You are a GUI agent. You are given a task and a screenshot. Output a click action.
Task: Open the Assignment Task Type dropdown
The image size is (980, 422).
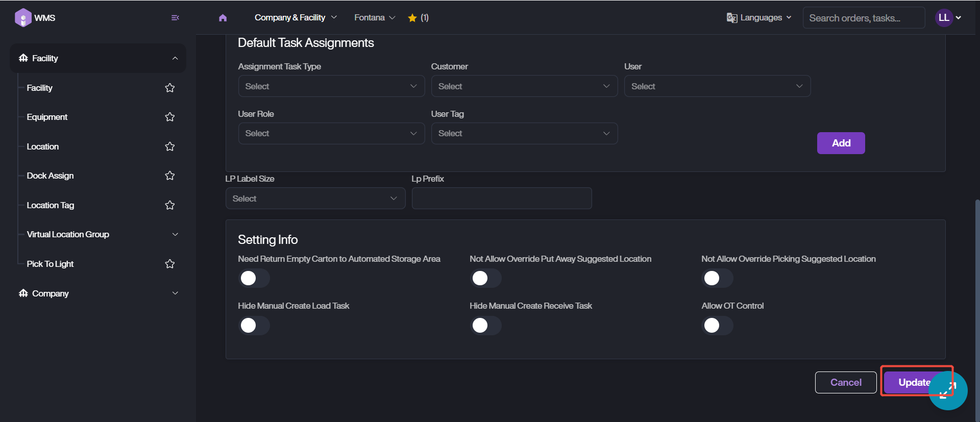[x=331, y=86]
